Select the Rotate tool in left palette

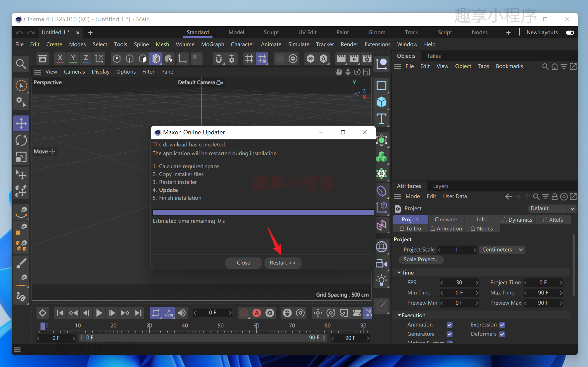(x=21, y=140)
